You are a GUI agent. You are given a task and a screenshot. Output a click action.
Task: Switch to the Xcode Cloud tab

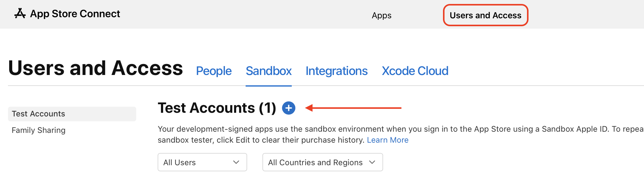tap(415, 71)
